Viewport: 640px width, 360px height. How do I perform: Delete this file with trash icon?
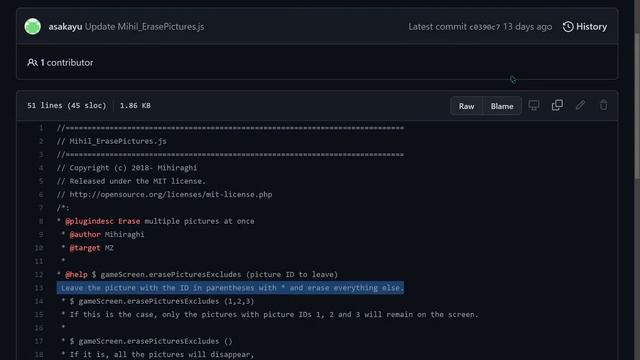(604, 105)
